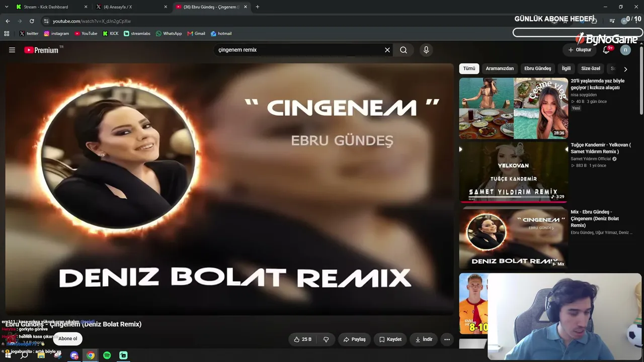Expand the tab search dropdown
The height and width of the screenshot is (362, 644).
7,7
